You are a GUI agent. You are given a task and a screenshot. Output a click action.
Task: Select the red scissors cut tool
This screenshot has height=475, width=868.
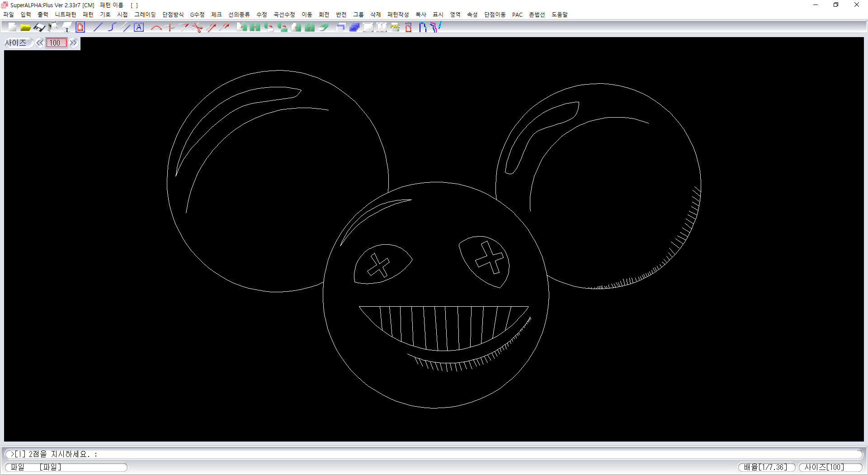[x=197, y=28]
